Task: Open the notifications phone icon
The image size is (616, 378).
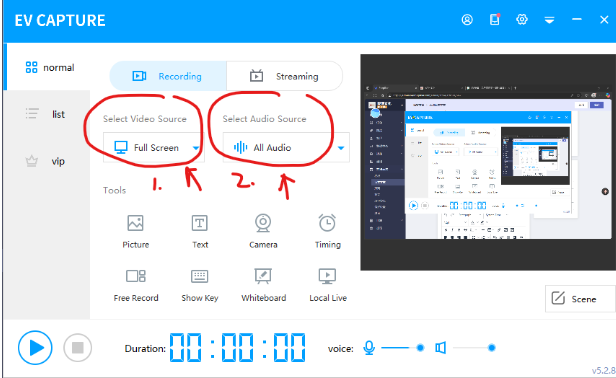Action: (x=495, y=19)
